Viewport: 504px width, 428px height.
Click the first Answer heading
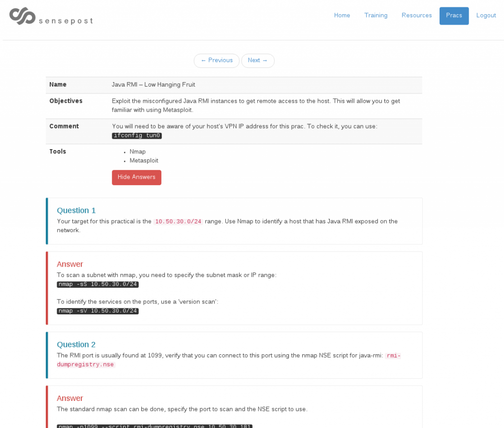70,264
